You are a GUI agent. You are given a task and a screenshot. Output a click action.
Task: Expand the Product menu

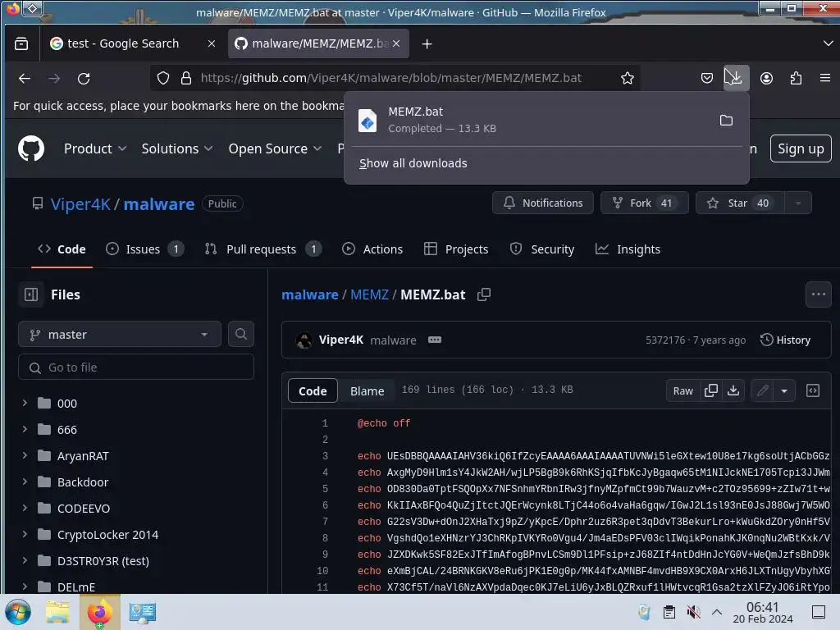pos(95,148)
